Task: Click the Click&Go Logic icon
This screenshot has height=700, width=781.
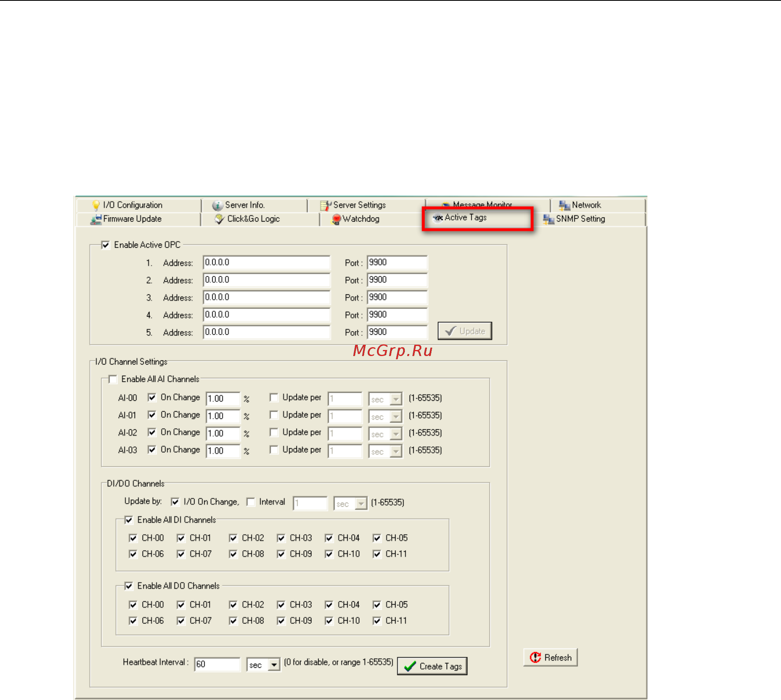Action: [x=220, y=219]
